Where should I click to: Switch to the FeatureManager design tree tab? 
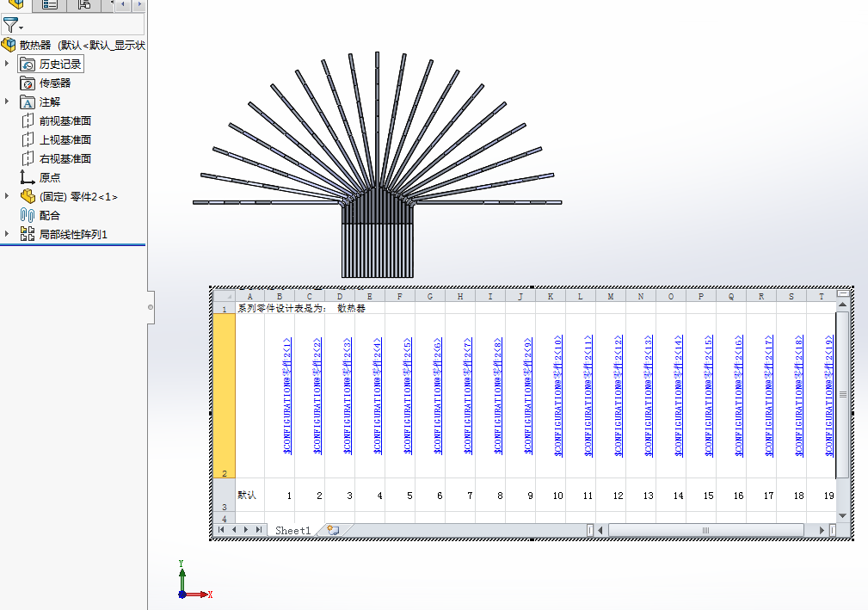16,5
